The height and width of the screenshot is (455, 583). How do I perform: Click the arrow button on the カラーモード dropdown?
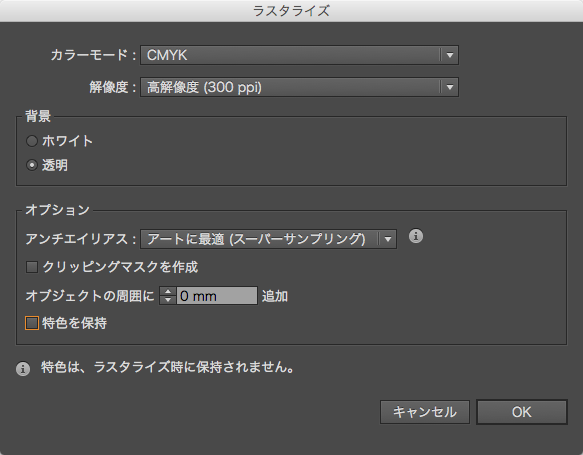pos(450,55)
